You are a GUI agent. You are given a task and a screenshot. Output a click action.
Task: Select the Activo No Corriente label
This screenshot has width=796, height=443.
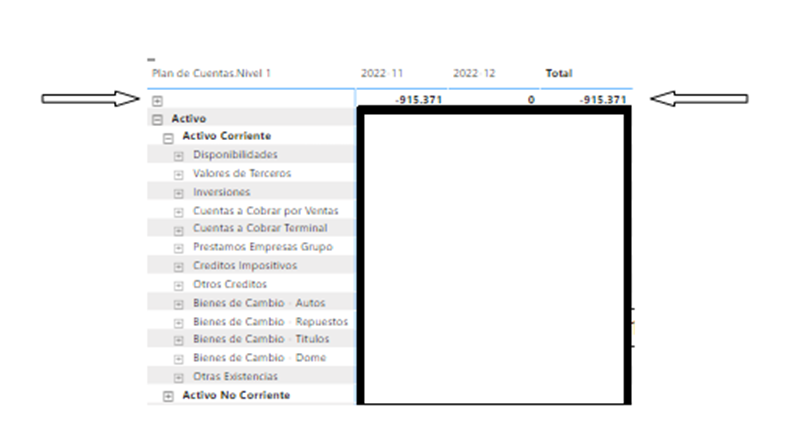coord(236,395)
